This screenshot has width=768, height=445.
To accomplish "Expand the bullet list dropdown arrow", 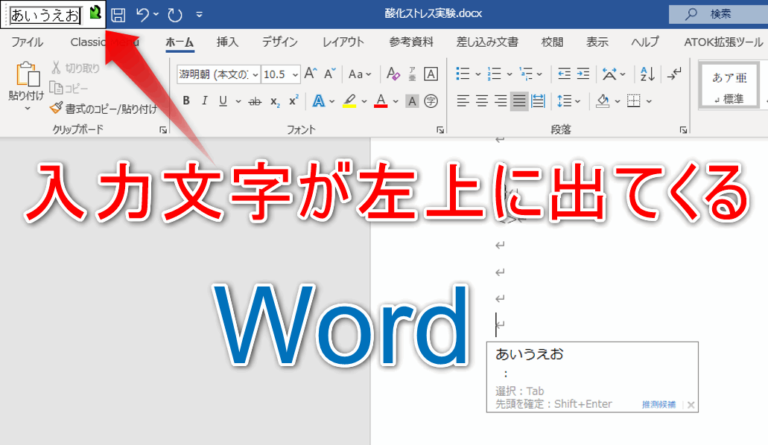I will click(x=478, y=74).
